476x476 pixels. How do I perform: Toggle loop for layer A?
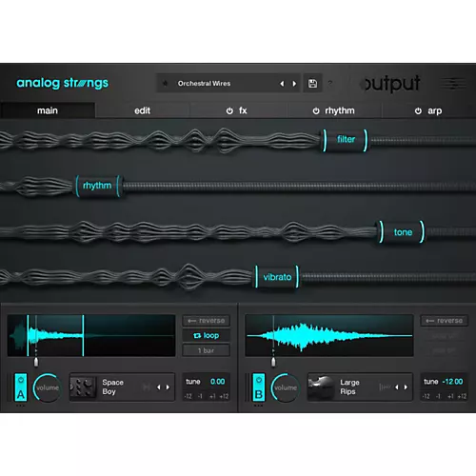pos(207,335)
